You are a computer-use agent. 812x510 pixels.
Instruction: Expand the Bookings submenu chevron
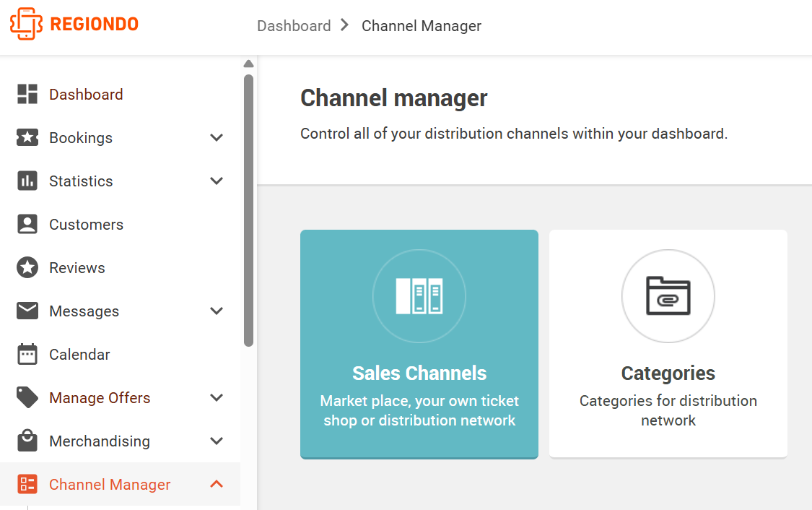pos(217,138)
